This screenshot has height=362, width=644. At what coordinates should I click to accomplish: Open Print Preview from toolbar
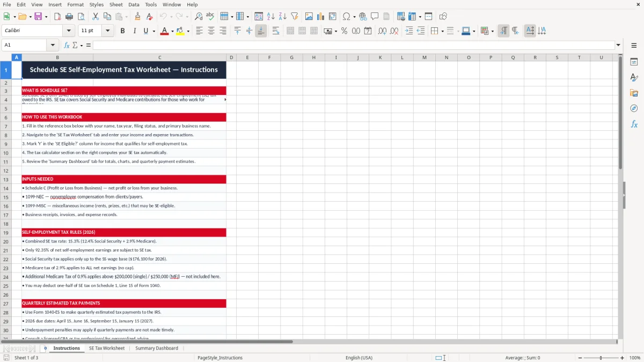80,17
